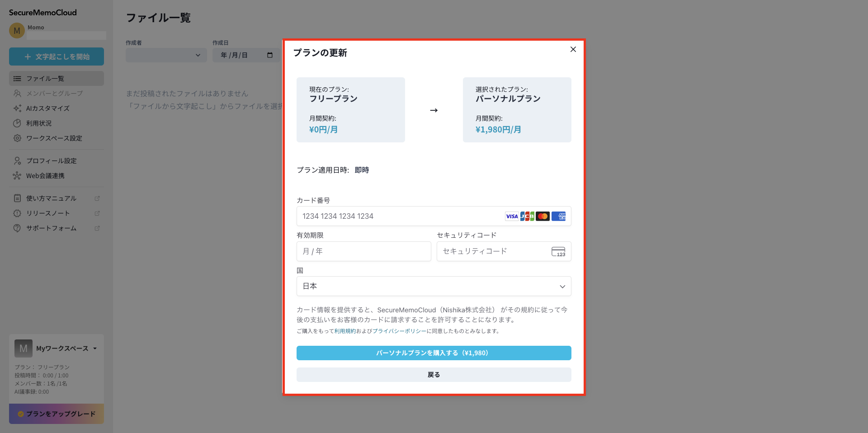
Task: Click the Web会議連携 integration icon
Action: click(x=17, y=176)
